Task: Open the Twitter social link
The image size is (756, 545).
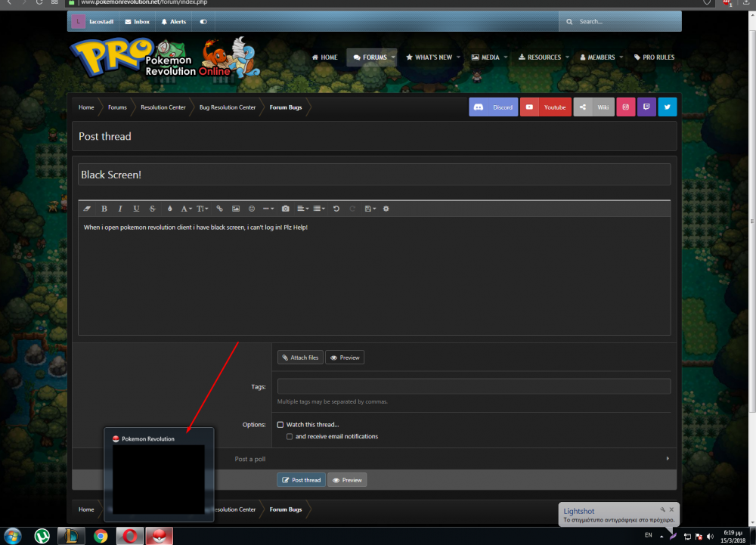Action: point(667,107)
